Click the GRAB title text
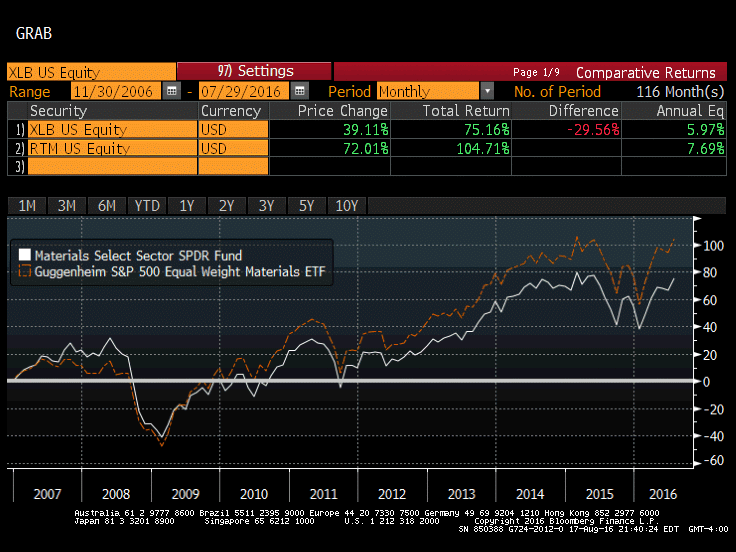This screenshot has height=552, width=736. point(34,33)
